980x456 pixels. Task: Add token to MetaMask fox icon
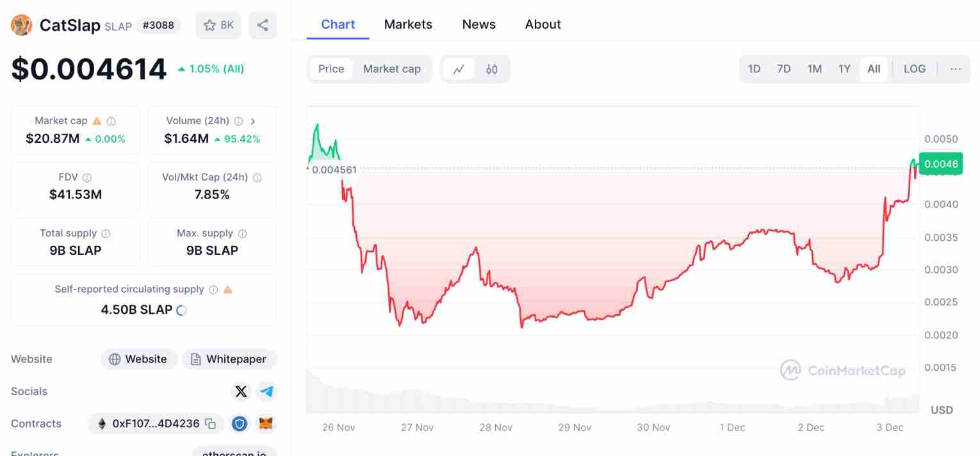[x=266, y=423]
